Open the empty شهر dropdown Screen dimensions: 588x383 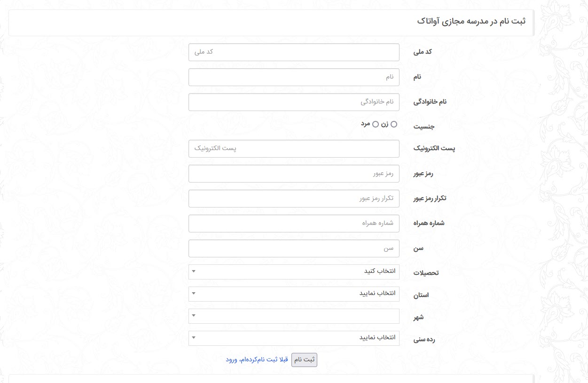294,316
